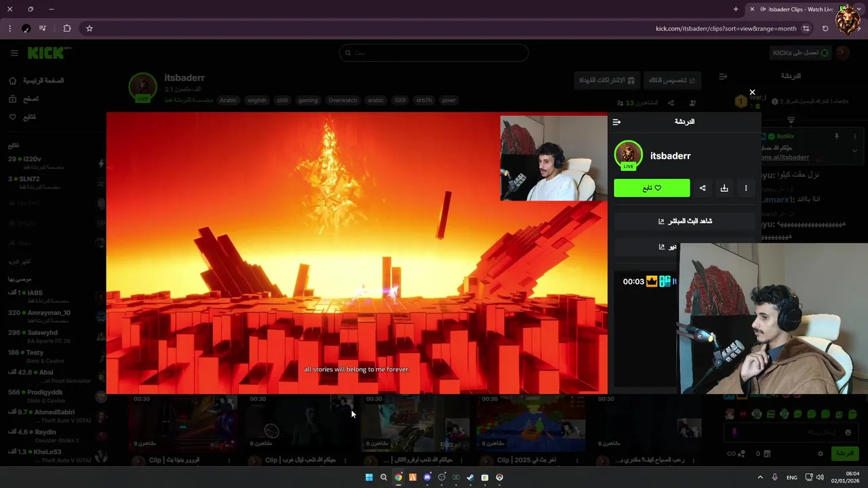Viewport: 868px width, 488px height.
Task: Open the browse (تصفح) sidebar item
Action: click(24, 99)
